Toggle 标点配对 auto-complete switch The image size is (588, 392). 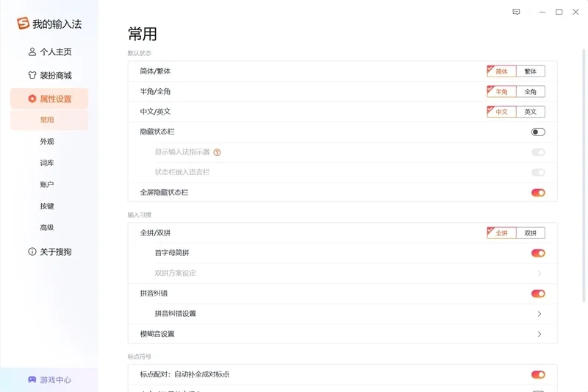pos(538,375)
